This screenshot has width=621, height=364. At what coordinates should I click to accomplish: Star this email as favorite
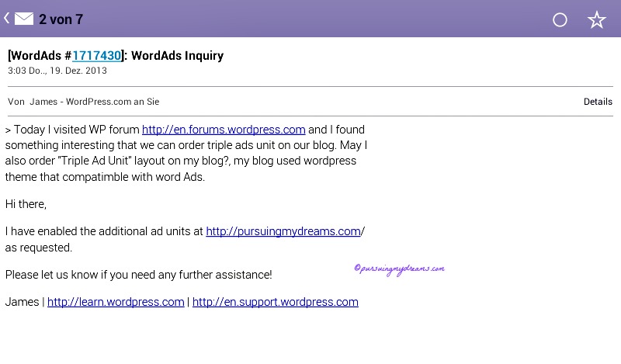[596, 20]
